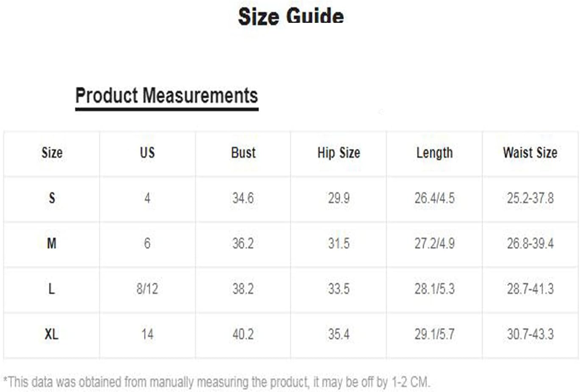Click the manual measurement disclaimer note
This screenshot has width=580, height=392.
[216, 382]
